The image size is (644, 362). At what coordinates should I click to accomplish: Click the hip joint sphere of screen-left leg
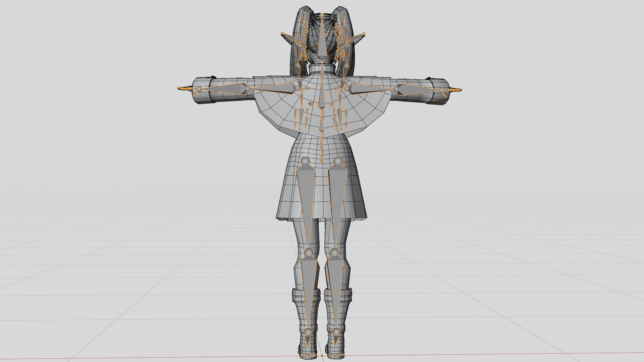click(x=305, y=161)
